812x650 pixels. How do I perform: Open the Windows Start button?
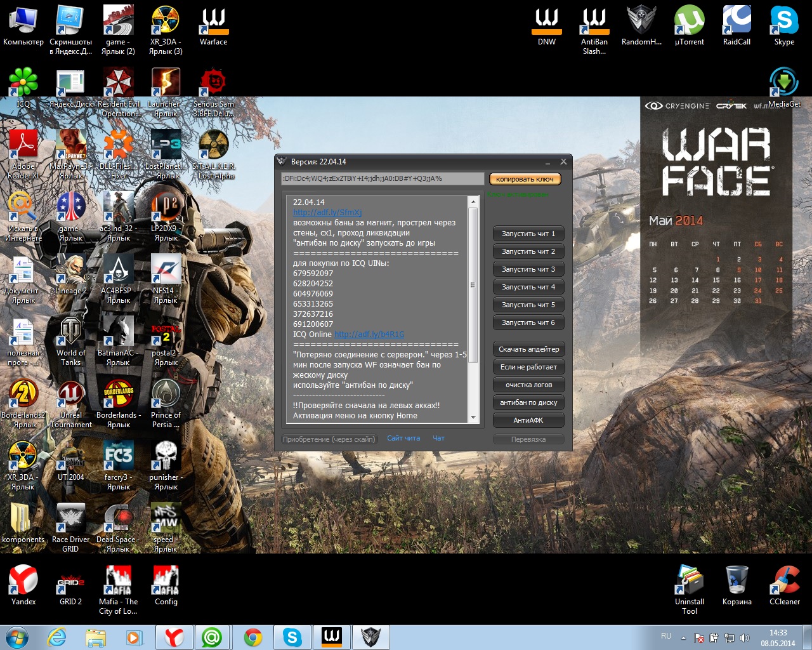(x=17, y=637)
